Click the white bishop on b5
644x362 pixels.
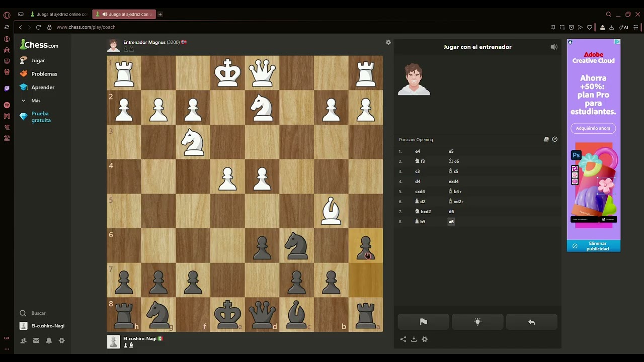coord(331,211)
